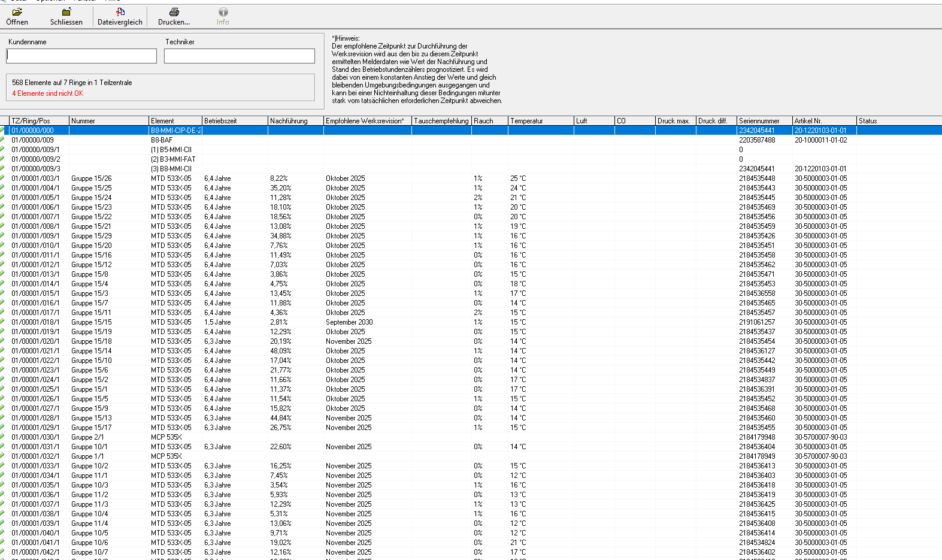The width and height of the screenshot is (942, 560).
Task: Launch the Dateivergleich file comparison
Action: [x=120, y=16]
